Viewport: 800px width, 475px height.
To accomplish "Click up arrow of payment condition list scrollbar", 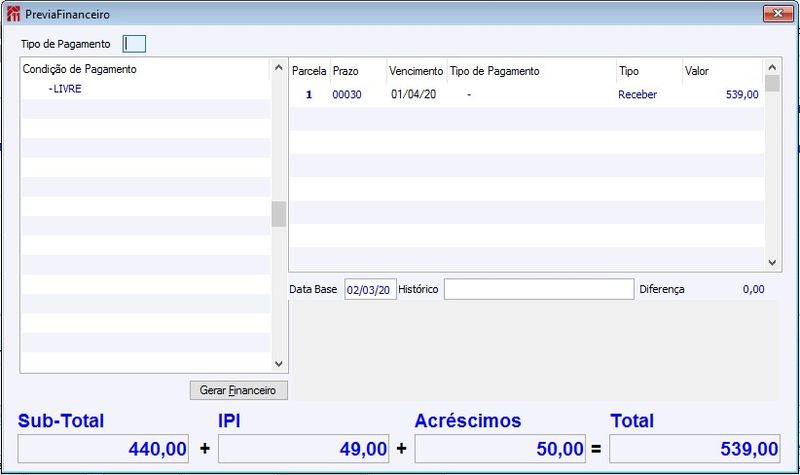I will [x=279, y=67].
